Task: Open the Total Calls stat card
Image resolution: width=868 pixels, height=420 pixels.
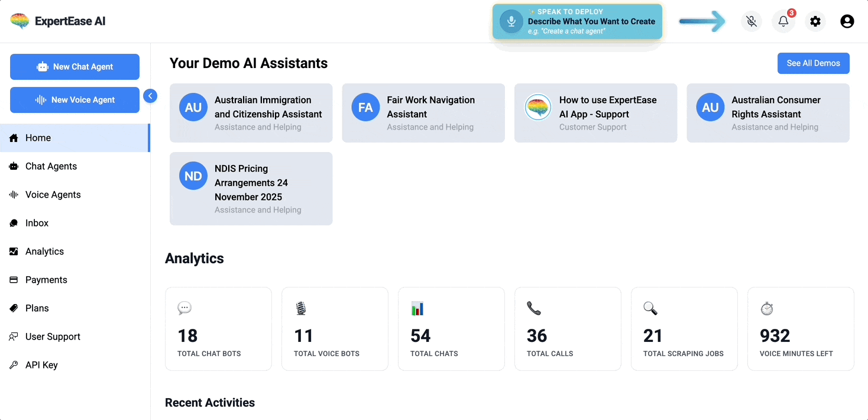Action: (568, 329)
